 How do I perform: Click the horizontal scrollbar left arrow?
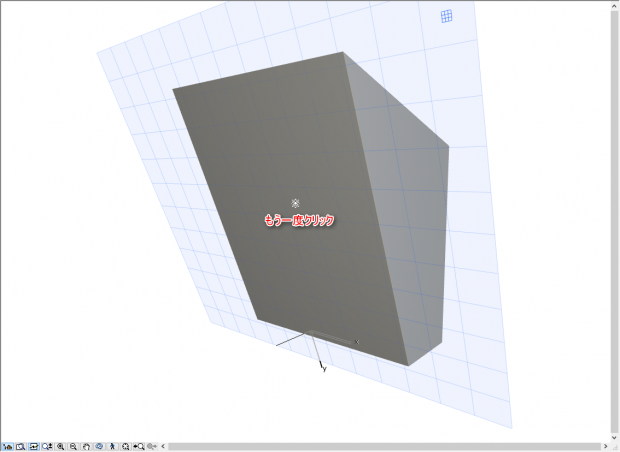(x=163, y=446)
